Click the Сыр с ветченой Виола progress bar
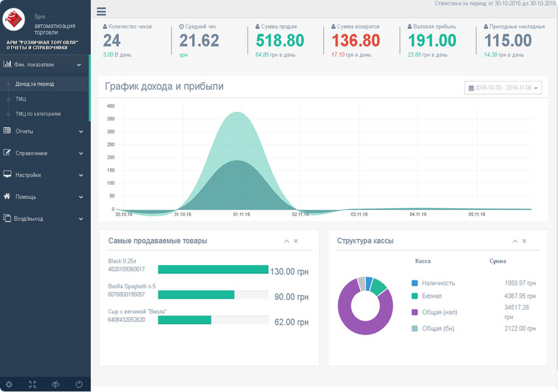 point(213,320)
